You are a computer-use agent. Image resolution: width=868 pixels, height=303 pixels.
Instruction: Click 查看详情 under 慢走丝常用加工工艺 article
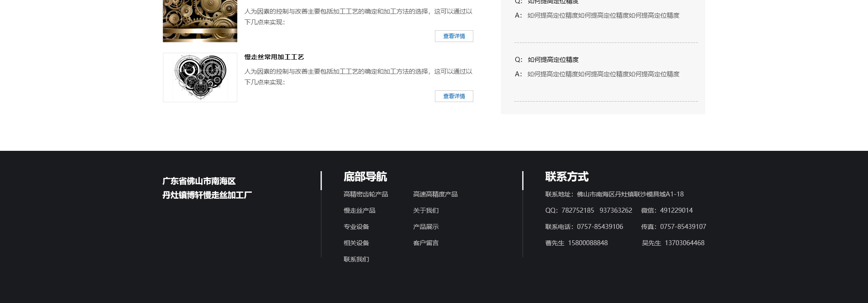tap(454, 96)
